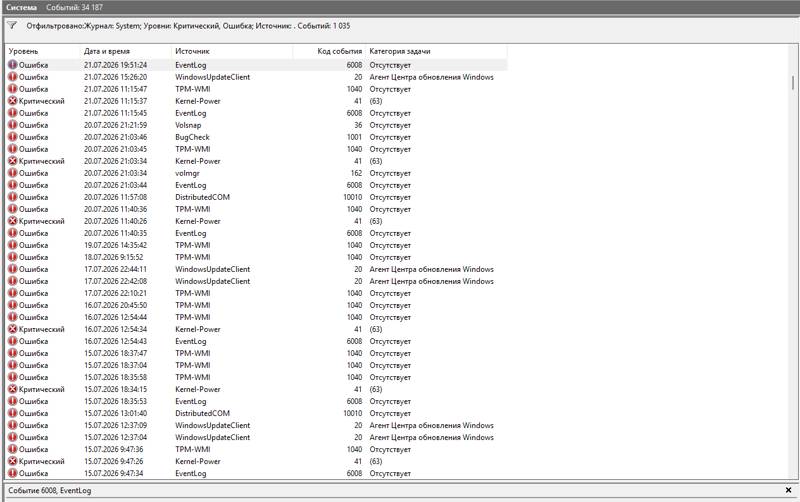Click error icon on the volmgr row
The width and height of the screenshot is (800, 502).
pyautogui.click(x=13, y=173)
